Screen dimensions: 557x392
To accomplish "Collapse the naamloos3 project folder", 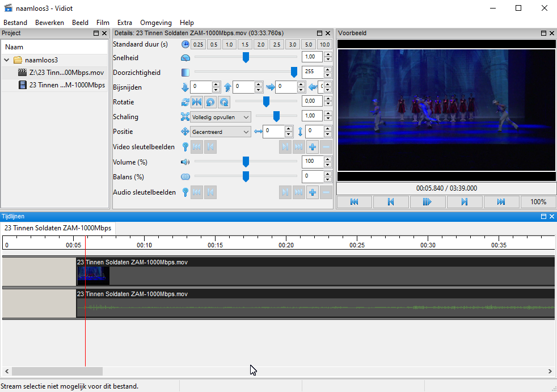I will 7,60.
